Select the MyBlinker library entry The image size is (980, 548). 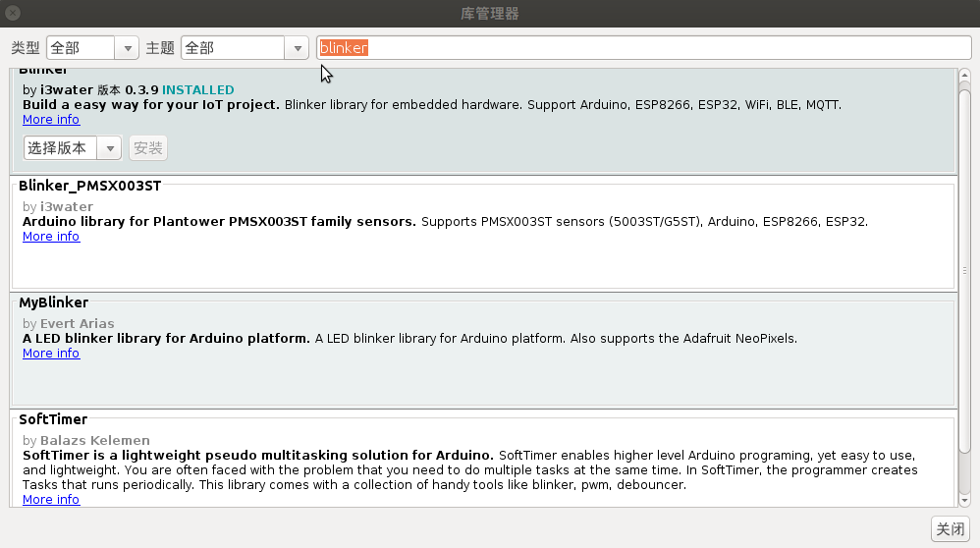coord(483,352)
